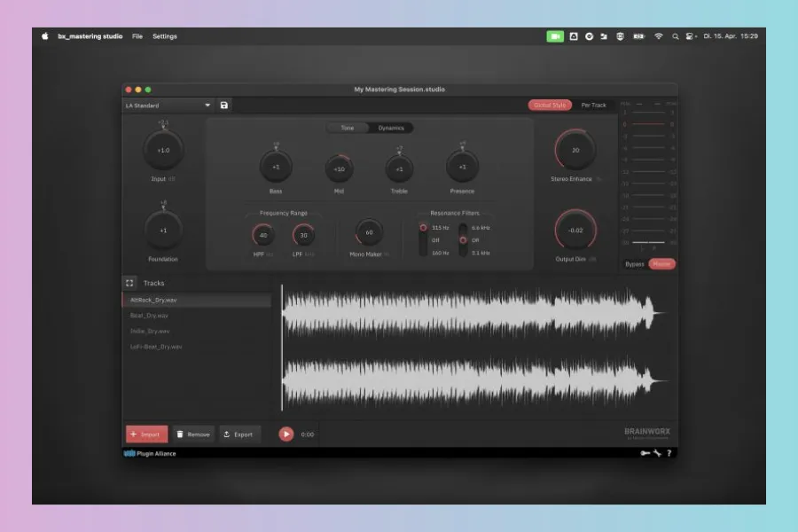This screenshot has height=532, width=798.
Task: Open the LA Standard preset dropdown
Action: click(x=168, y=106)
